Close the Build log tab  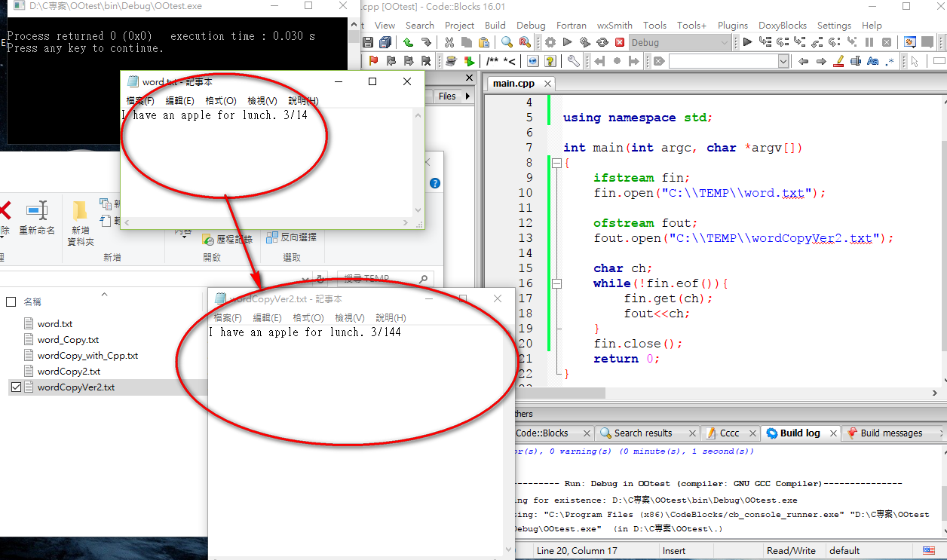832,433
